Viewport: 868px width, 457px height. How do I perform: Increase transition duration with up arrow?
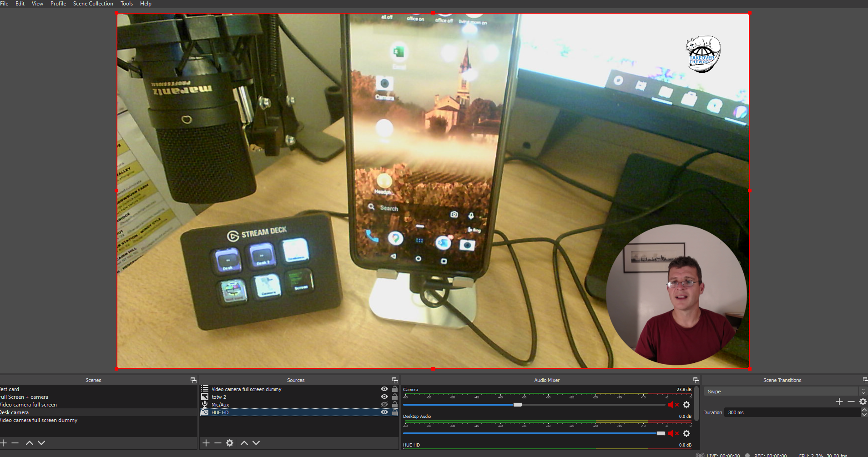click(864, 410)
